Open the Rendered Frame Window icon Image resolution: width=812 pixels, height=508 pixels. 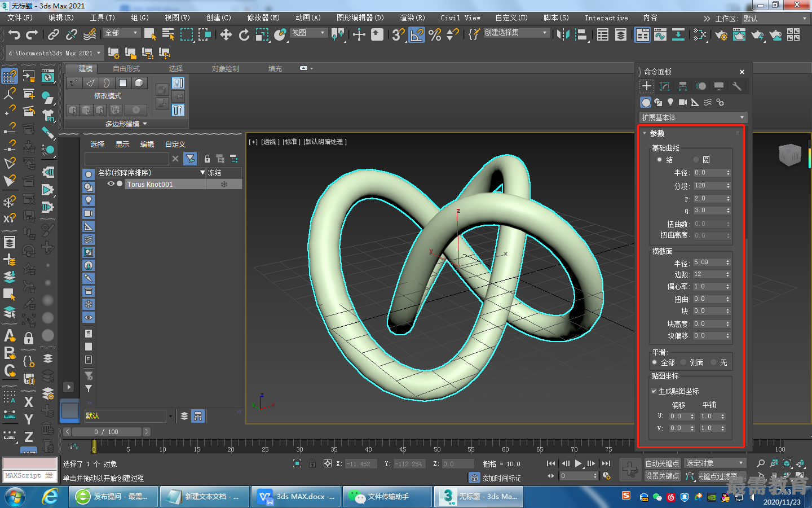point(739,35)
